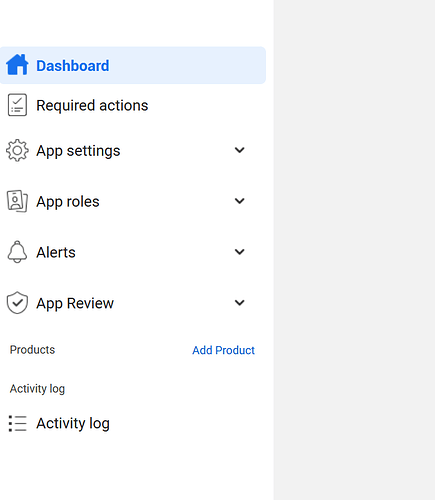Click the App roles ID badge icon

pyautogui.click(x=17, y=201)
